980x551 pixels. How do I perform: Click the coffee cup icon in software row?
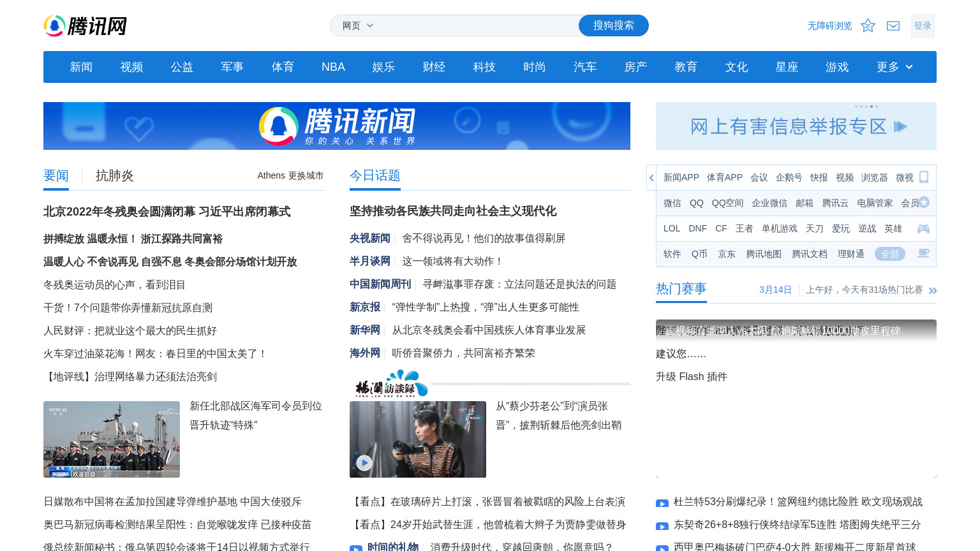tap(923, 253)
